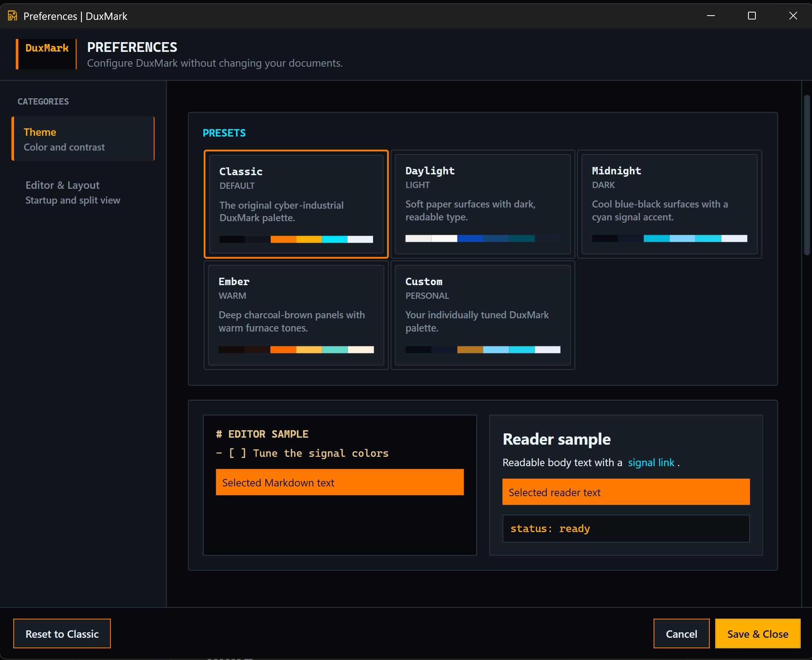This screenshot has width=812, height=660.
Task: Close the Preferences window
Action: 793,16
